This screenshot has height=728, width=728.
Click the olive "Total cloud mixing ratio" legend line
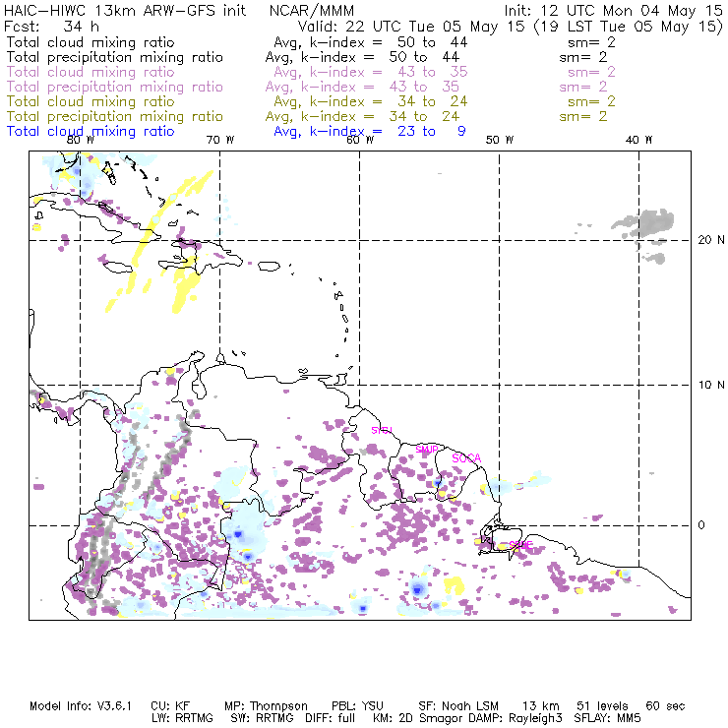click(x=91, y=101)
